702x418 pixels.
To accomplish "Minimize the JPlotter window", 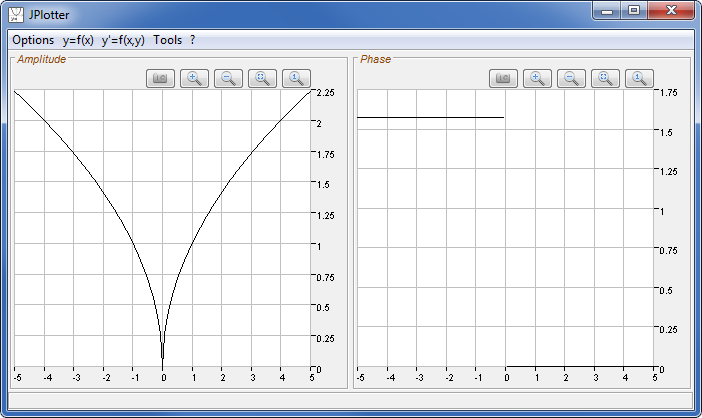I will click(606, 11).
